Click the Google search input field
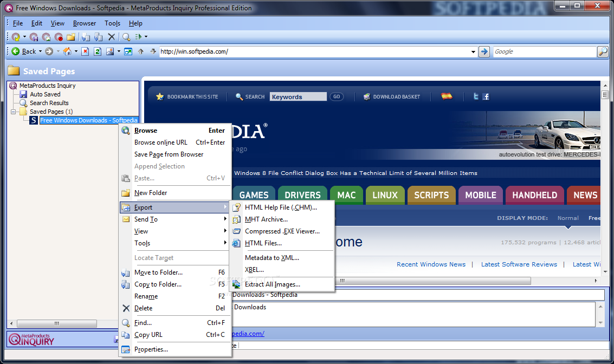614x364 pixels. click(545, 51)
